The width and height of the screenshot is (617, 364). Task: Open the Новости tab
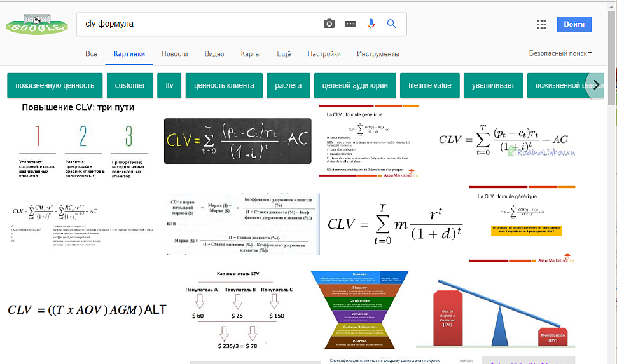(x=175, y=54)
